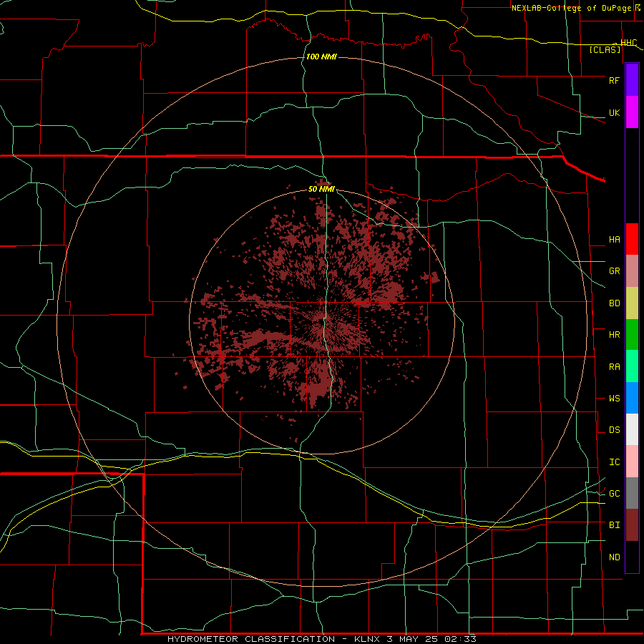The image size is (644, 644).
Task: Click the BI dark red legend swatch
Action: coord(632,525)
